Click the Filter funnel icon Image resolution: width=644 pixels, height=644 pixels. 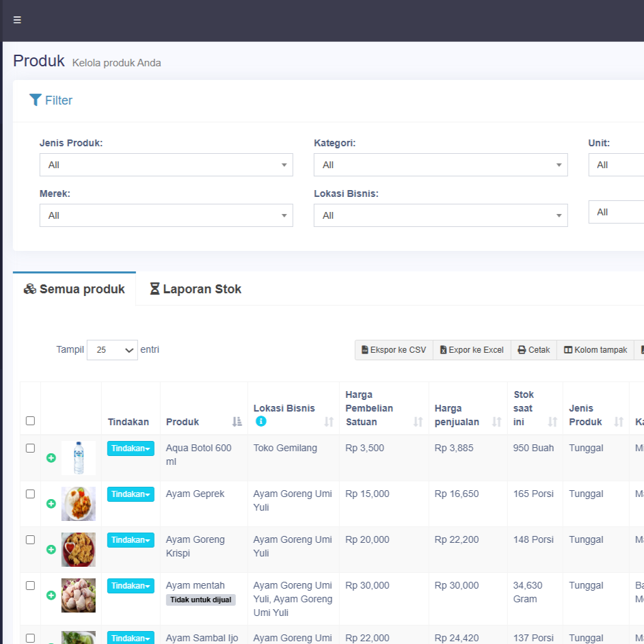click(36, 100)
